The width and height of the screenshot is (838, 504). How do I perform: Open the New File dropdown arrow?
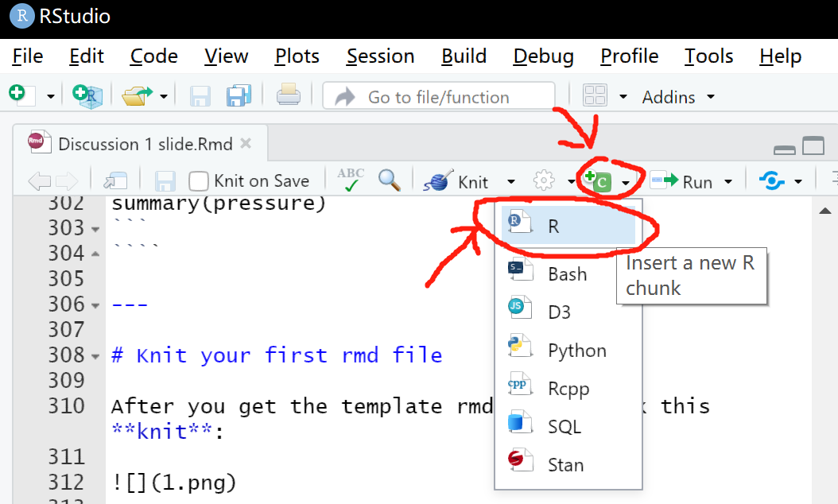pyautogui.click(x=51, y=97)
